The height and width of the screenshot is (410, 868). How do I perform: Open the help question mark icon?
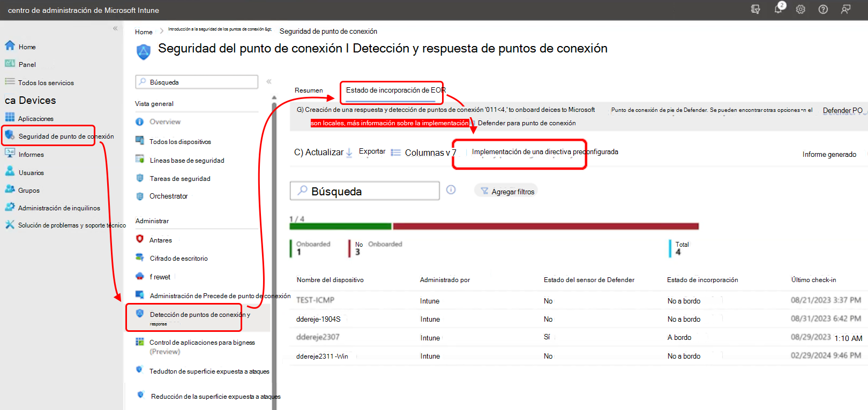823,9
